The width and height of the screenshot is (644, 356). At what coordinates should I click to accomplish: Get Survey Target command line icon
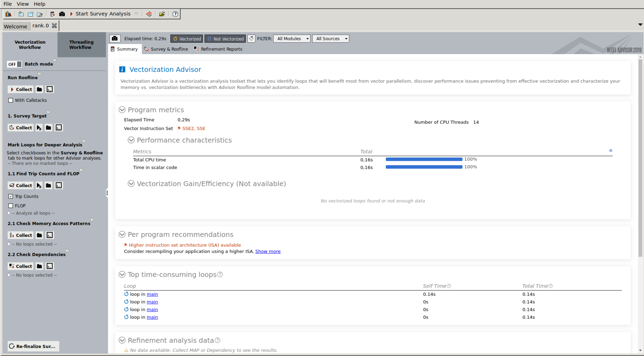(x=59, y=128)
